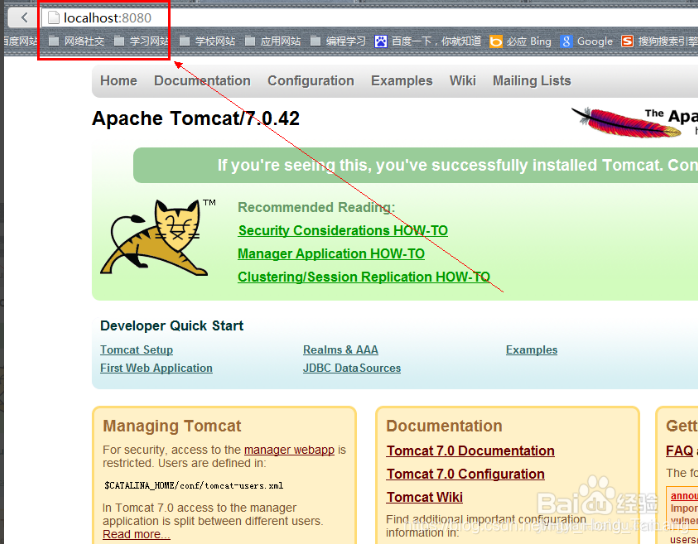Open the Mailing Lists navigation item
Viewport: 698px width, 544px height.
[x=532, y=81]
